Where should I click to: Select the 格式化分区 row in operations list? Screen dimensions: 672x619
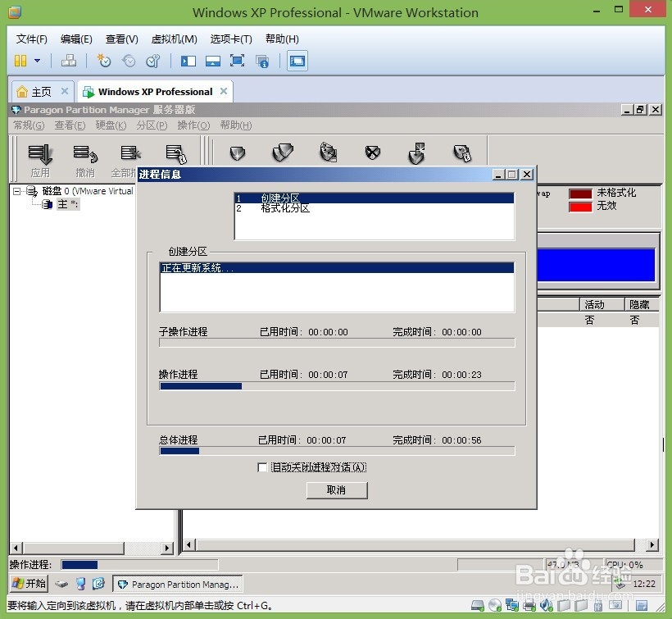point(375,208)
